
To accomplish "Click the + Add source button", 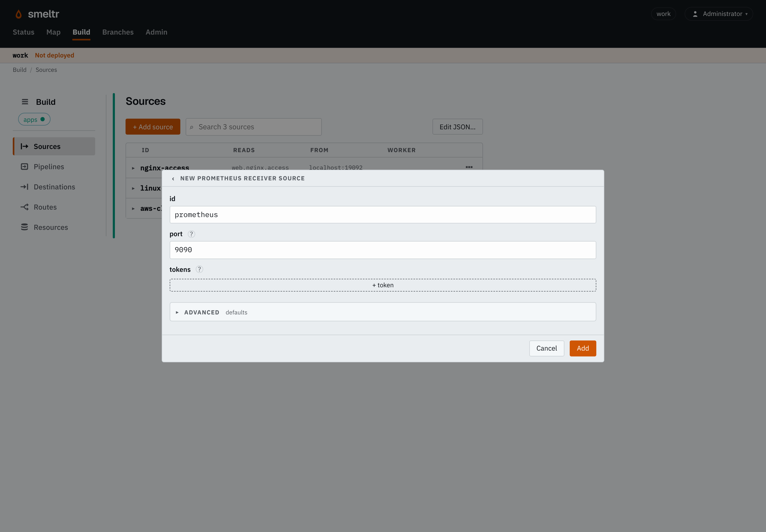I will pyautogui.click(x=153, y=127).
